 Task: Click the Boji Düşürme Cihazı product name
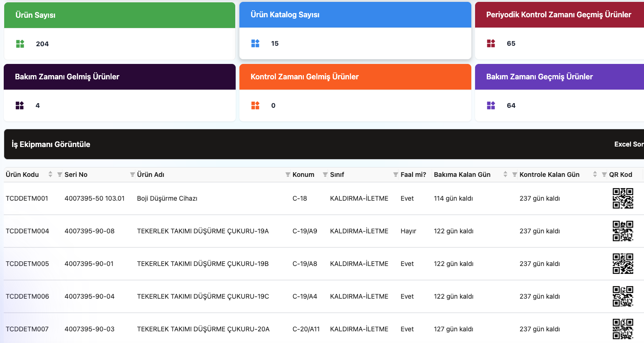click(x=168, y=198)
